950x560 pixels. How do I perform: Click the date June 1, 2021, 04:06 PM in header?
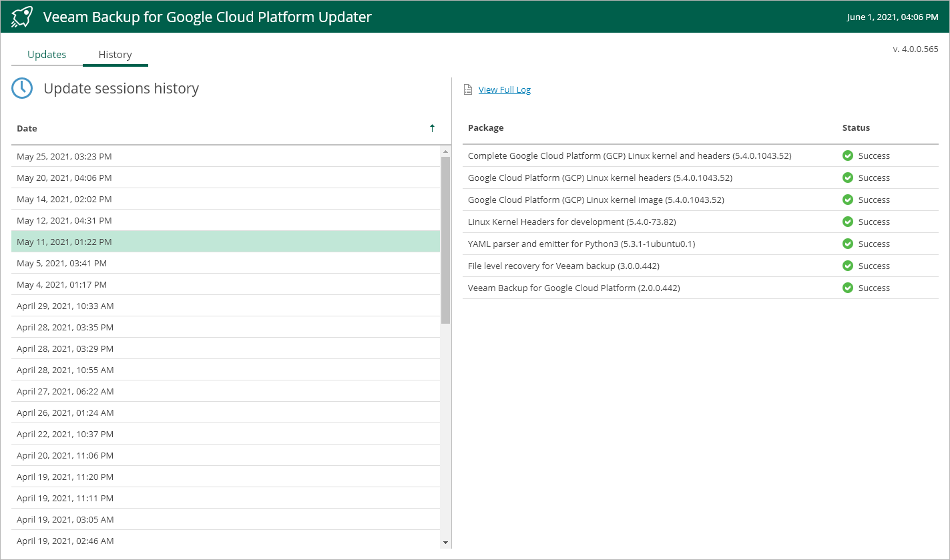pyautogui.click(x=893, y=17)
